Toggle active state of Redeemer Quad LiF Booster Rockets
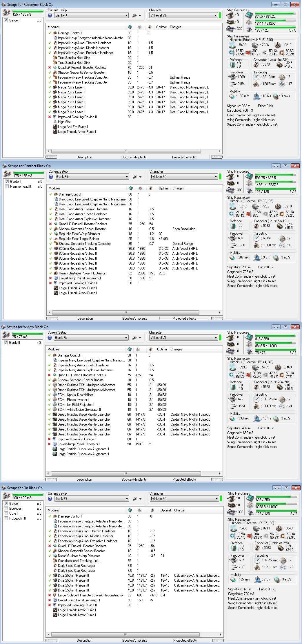This screenshot has height=644, width=302. 50,68
